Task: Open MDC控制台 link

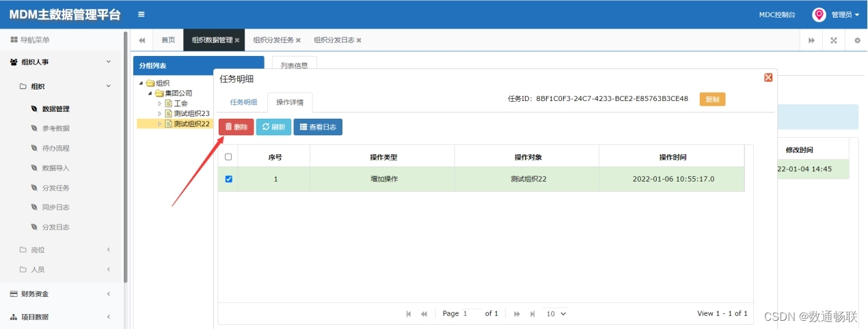Action: (x=777, y=14)
